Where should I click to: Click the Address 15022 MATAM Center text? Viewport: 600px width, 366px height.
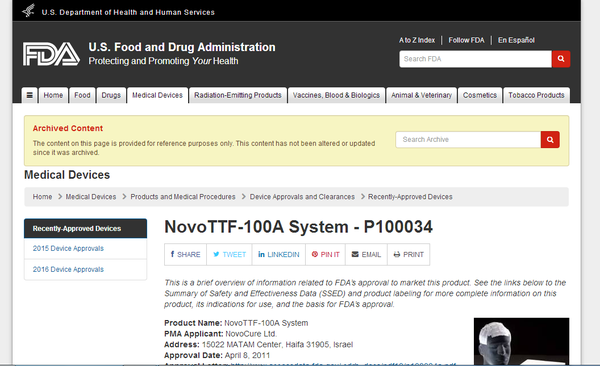(259, 345)
